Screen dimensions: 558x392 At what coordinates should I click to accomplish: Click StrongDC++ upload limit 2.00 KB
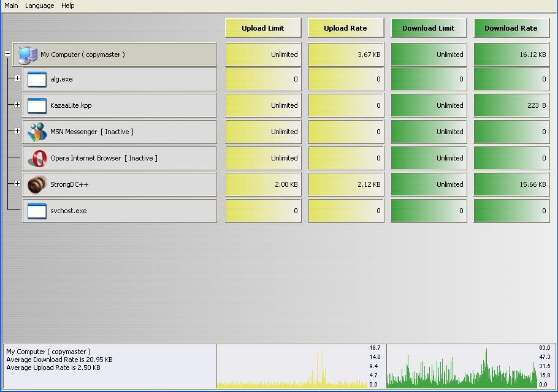pos(263,184)
